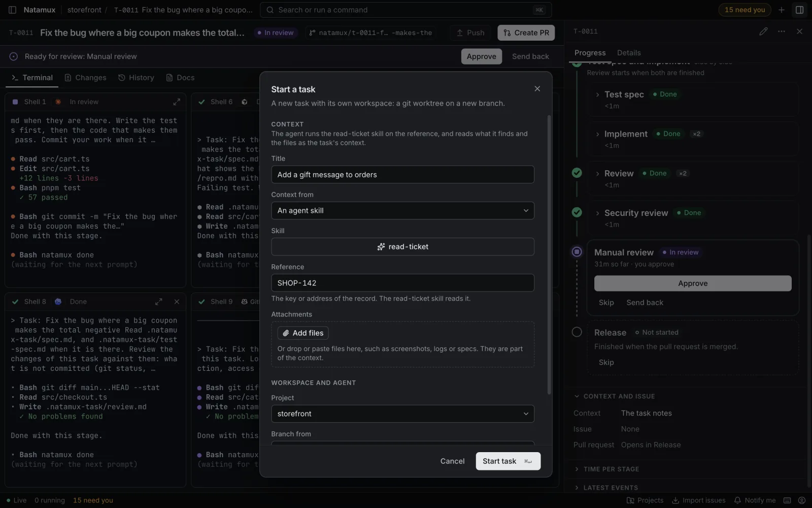Click Cancel in the dialog
812x508 pixels.
click(452, 461)
